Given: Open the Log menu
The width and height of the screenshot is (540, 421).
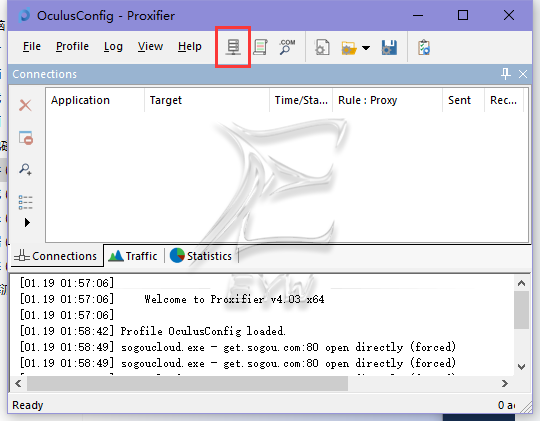Looking at the screenshot, I should (x=113, y=46).
